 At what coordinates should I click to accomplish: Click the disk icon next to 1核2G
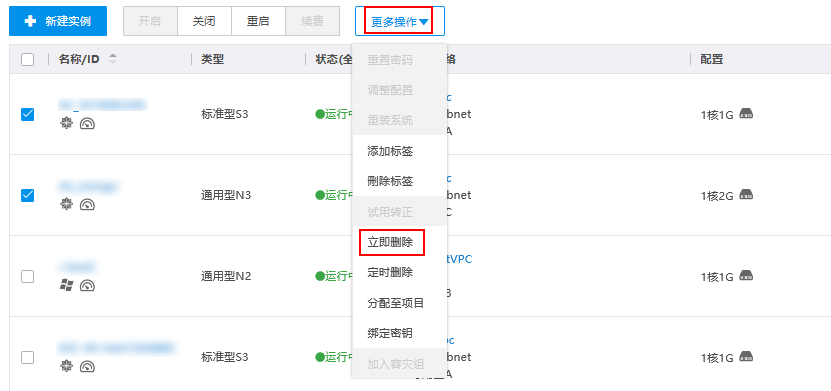tap(746, 194)
